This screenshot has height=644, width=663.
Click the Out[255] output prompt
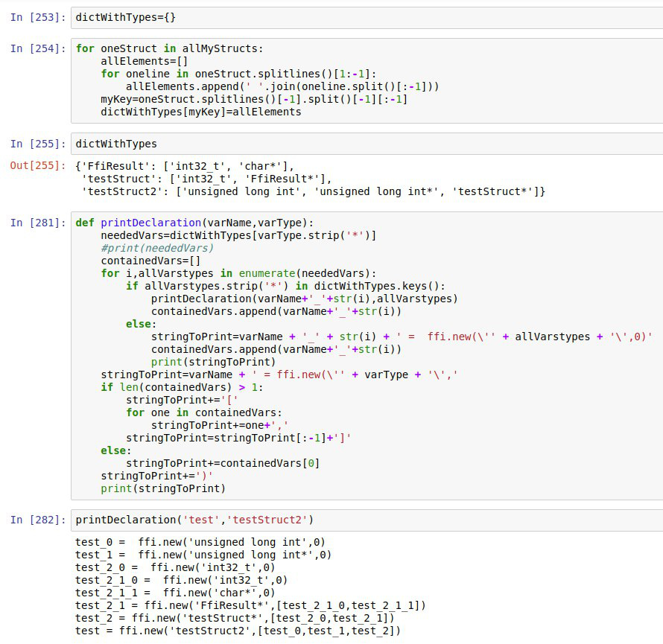[37, 165]
